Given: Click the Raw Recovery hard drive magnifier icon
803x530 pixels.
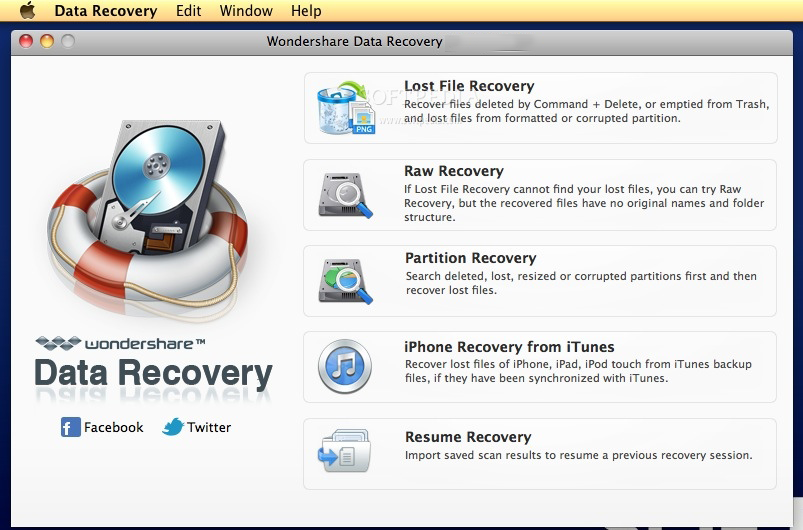Looking at the screenshot, I should click(346, 195).
